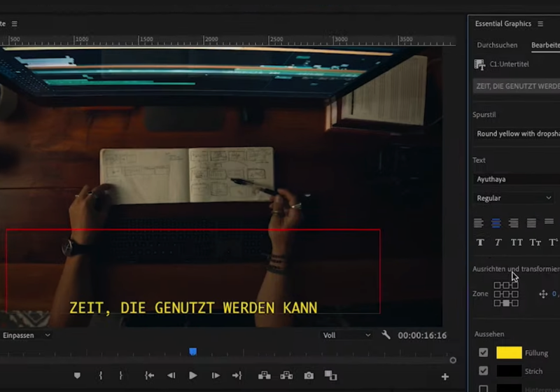
Task: Justify the text
Action: coord(531,223)
